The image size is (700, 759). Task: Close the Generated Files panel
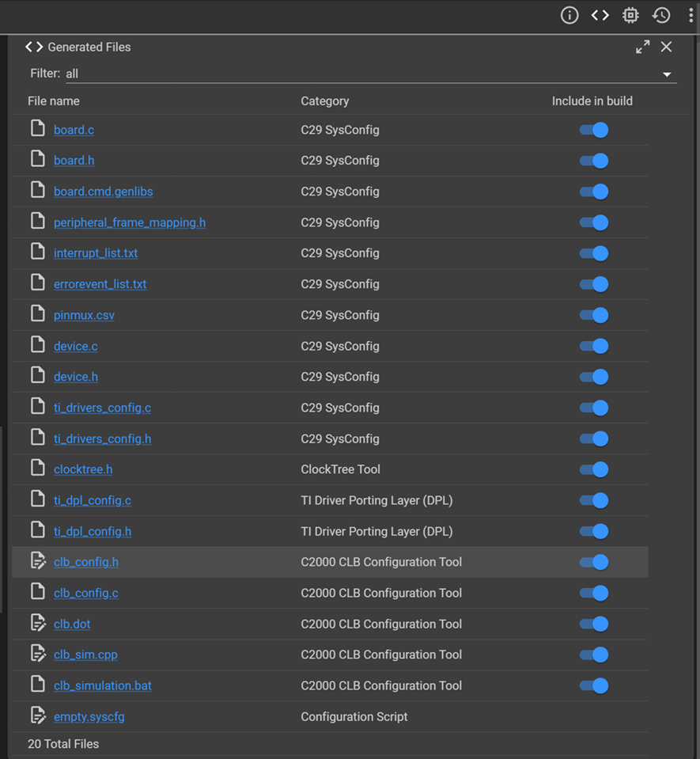666,47
